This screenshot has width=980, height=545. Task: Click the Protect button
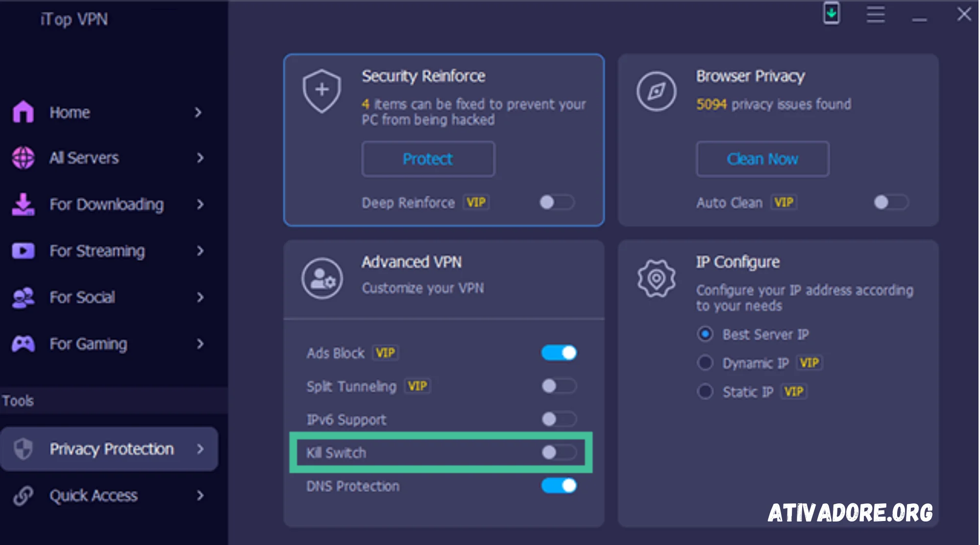(428, 159)
